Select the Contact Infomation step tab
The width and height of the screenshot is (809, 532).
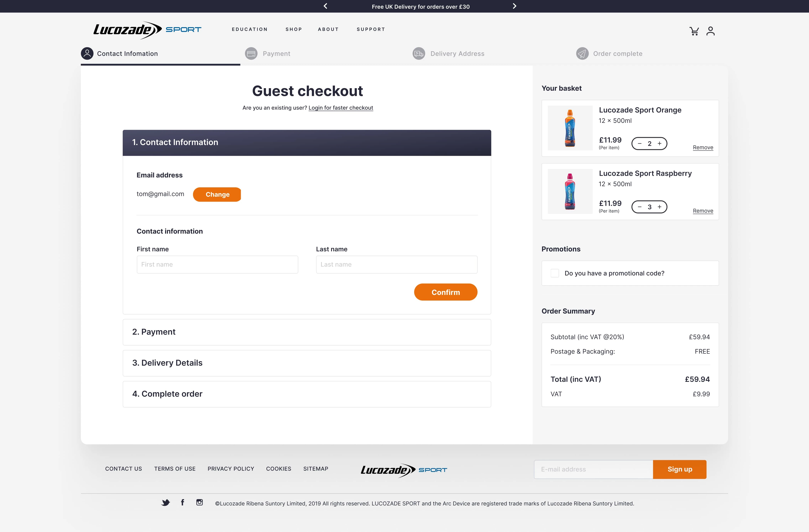coord(120,54)
